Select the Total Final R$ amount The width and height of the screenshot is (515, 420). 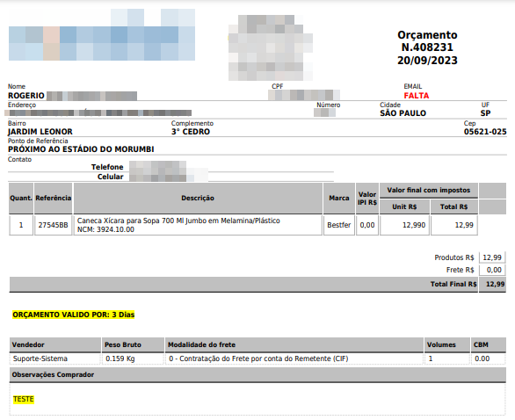495,284
